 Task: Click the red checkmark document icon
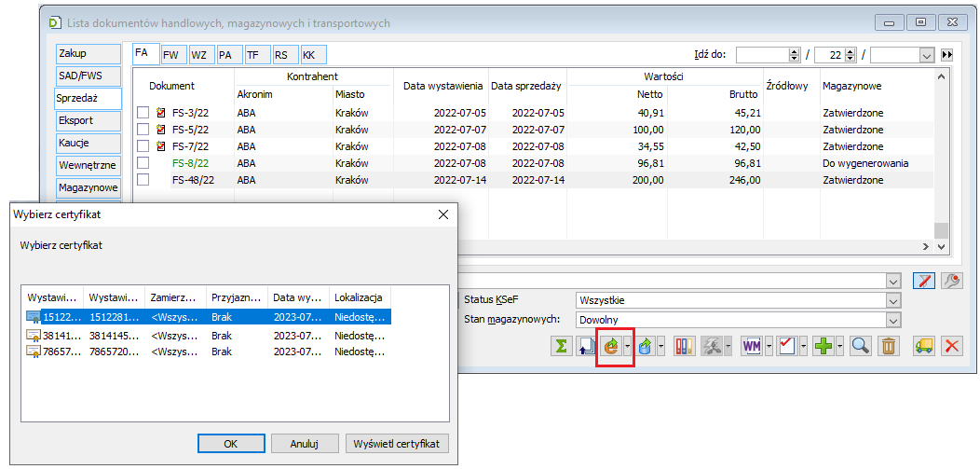[x=786, y=346]
